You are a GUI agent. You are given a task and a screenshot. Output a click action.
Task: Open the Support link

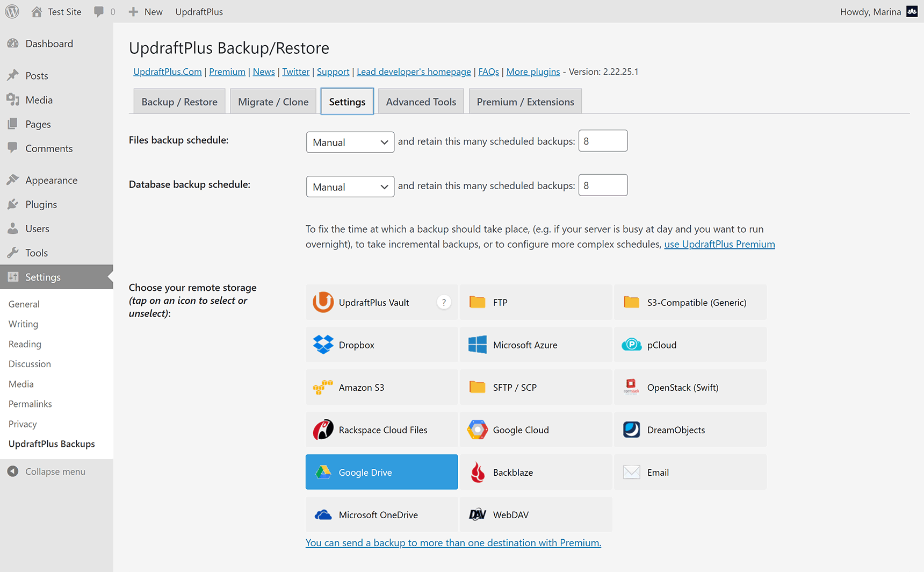333,71
